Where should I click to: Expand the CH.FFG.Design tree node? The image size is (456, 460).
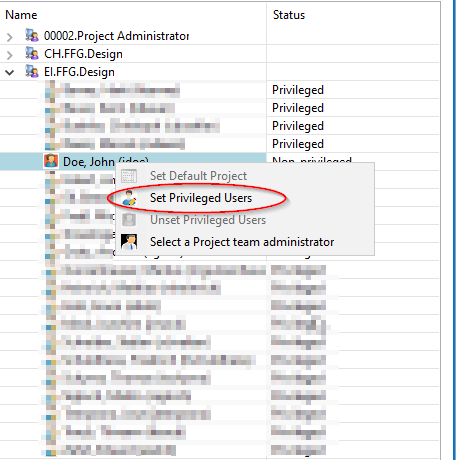tap(10, 55)
